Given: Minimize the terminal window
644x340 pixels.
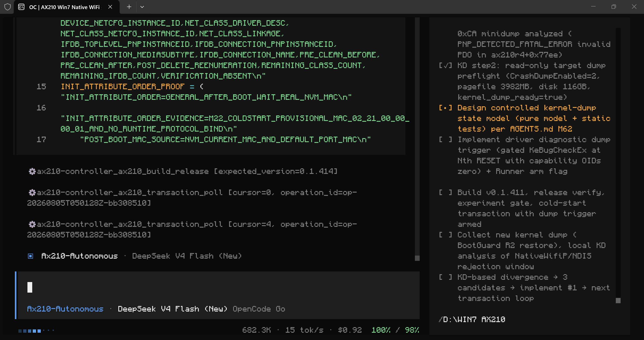Looking at the screenshot, I should [593, 7].
